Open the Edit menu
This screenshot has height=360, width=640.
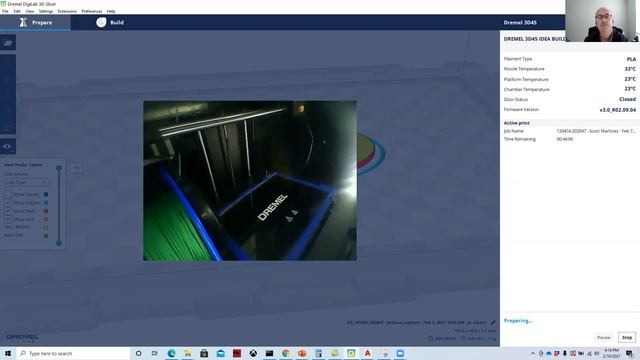(x=17, y=11)
